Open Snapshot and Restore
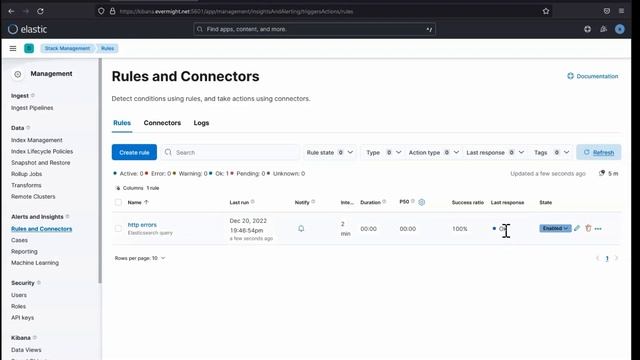This screenshot has height=360, width=640. click(x=41, y=163)
